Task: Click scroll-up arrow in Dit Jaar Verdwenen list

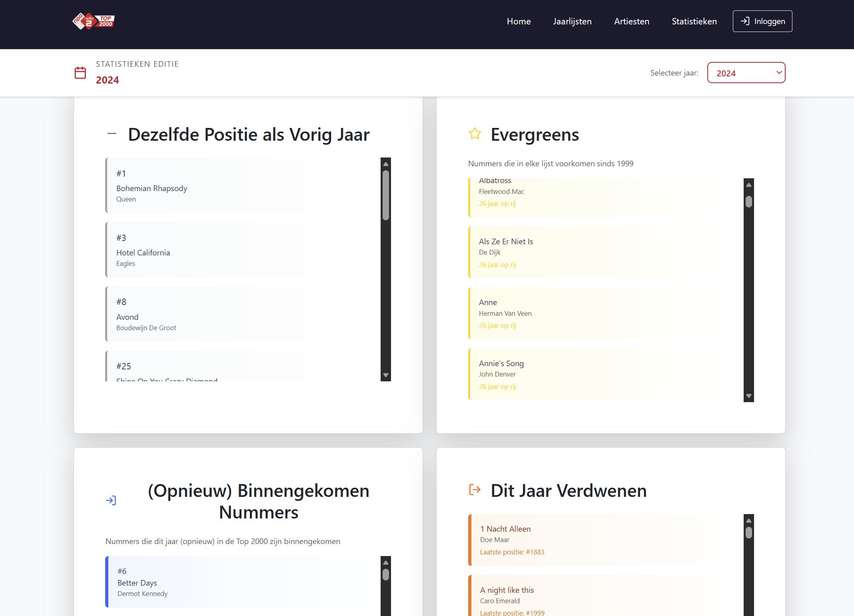Action: 748,521
